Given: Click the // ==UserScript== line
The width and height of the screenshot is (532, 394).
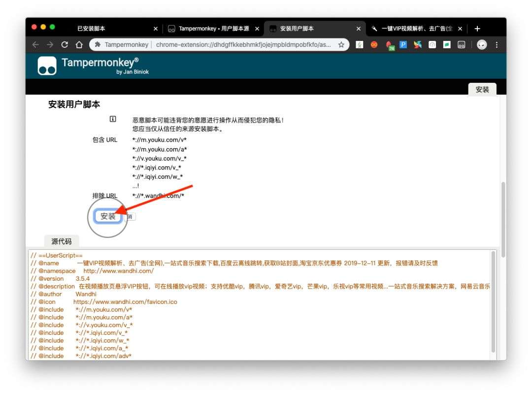Looking at the screenshot, I should point(56,256).
